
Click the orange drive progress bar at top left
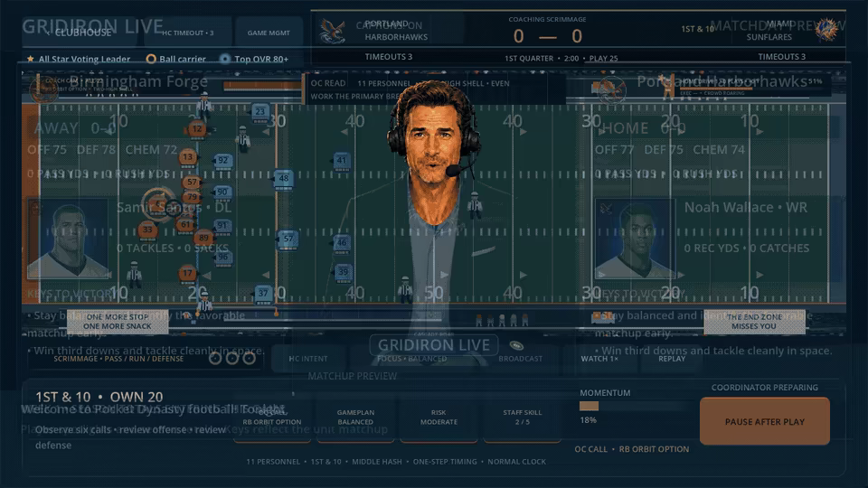tap(261, 86)
